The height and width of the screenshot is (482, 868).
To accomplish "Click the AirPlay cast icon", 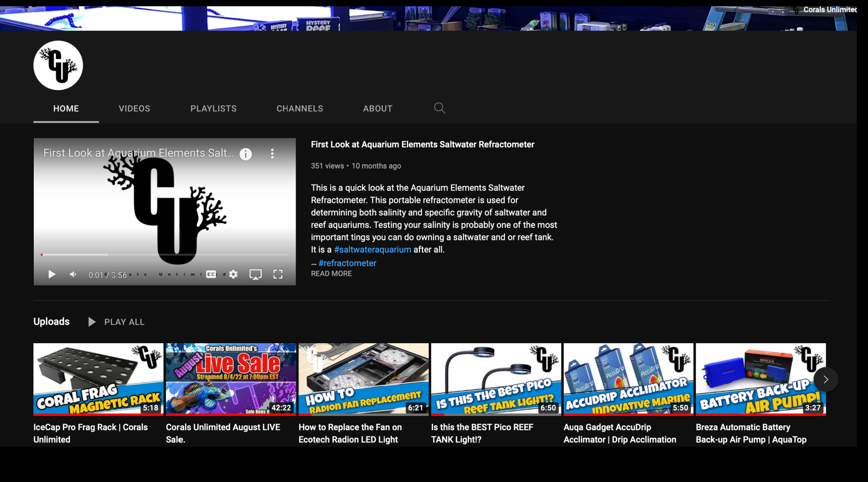I will [x=255, y=274].
